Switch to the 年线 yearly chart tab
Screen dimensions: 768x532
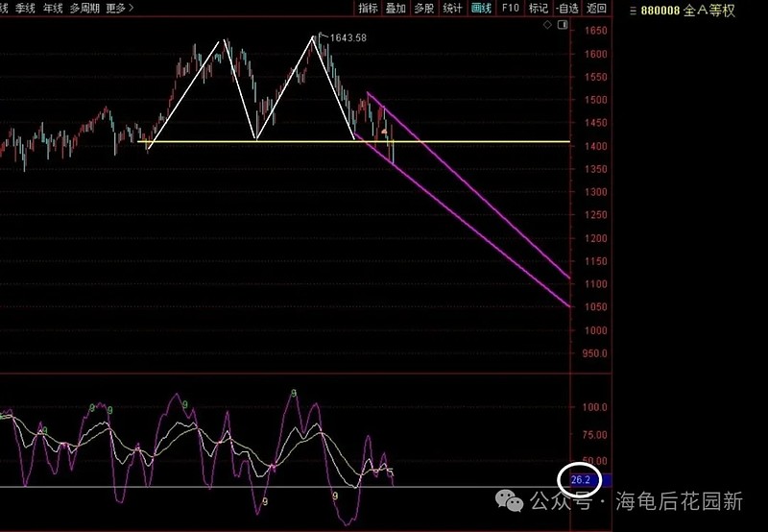click(x=53, y=8)
